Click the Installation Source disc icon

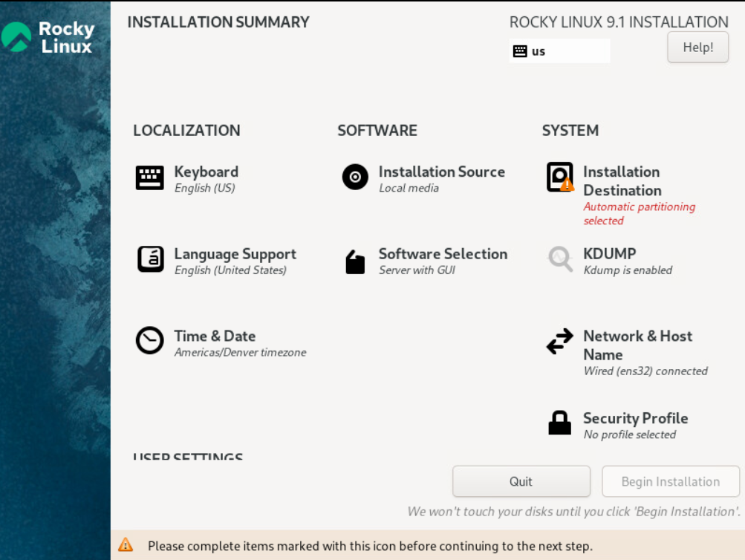click(x=355, y=178)
